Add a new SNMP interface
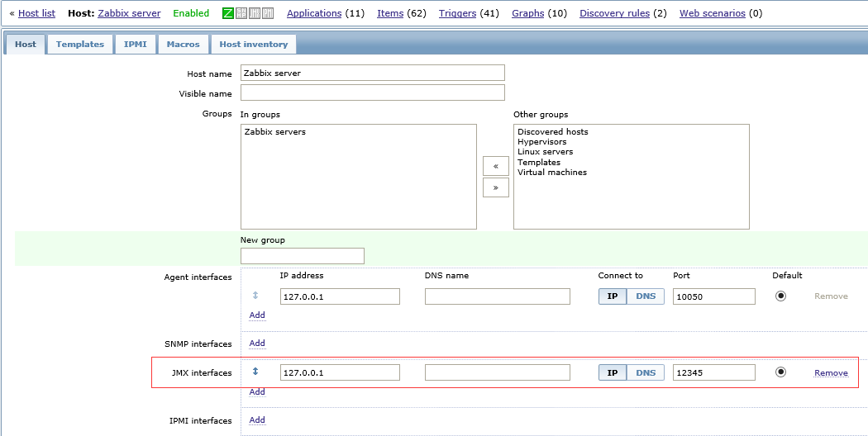This screenshot has width=868, height=436. [257, 343]
